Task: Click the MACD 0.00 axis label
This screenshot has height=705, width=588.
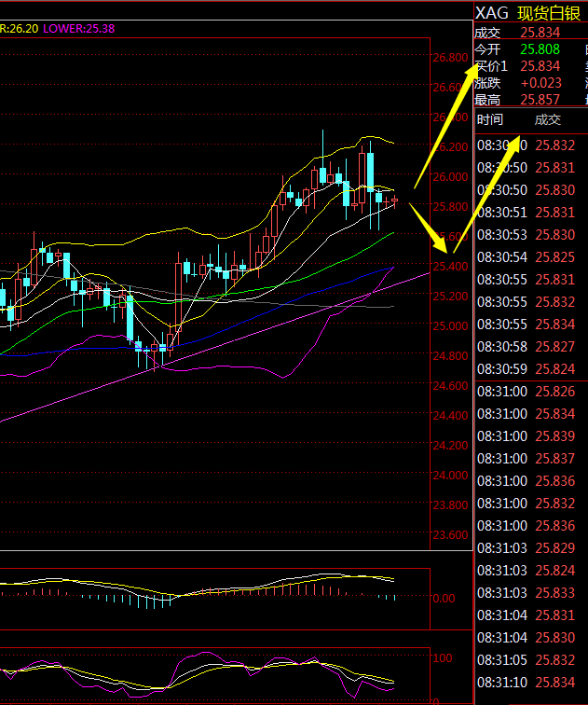Action: tap(444, 599)
